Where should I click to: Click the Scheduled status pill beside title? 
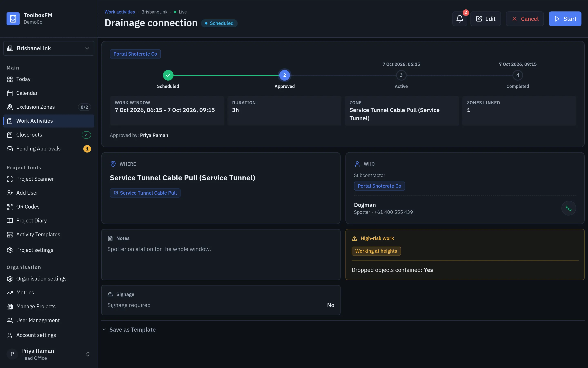[219, 23]
